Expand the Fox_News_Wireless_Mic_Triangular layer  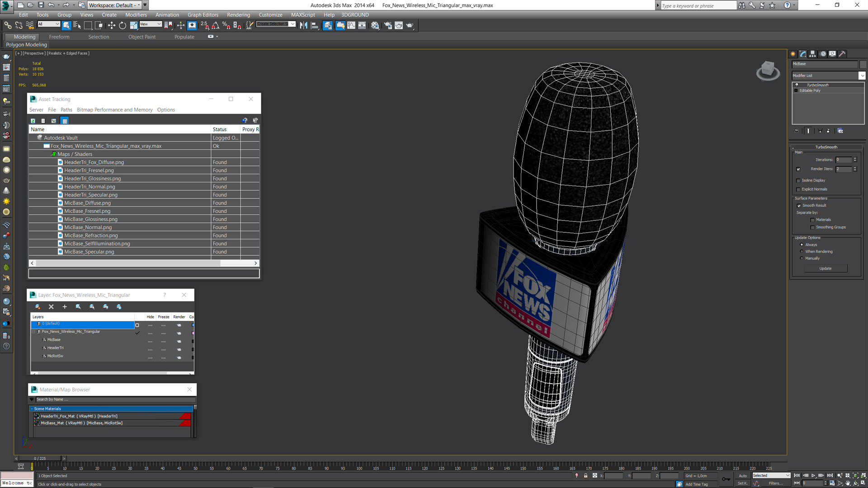[34, 331]
